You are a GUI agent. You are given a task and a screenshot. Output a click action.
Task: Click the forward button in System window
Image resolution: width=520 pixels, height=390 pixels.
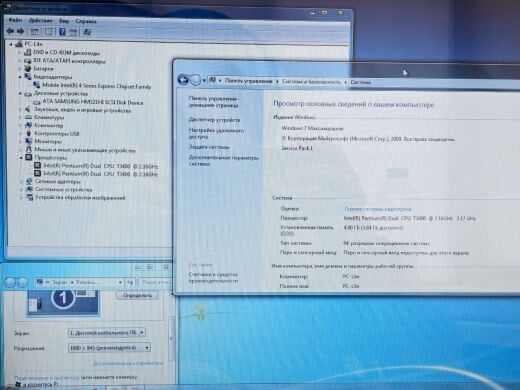pos(195,80)
